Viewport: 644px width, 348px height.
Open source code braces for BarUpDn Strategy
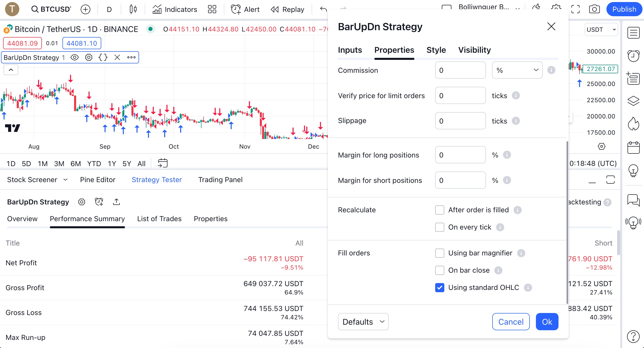tap(103, 57)
